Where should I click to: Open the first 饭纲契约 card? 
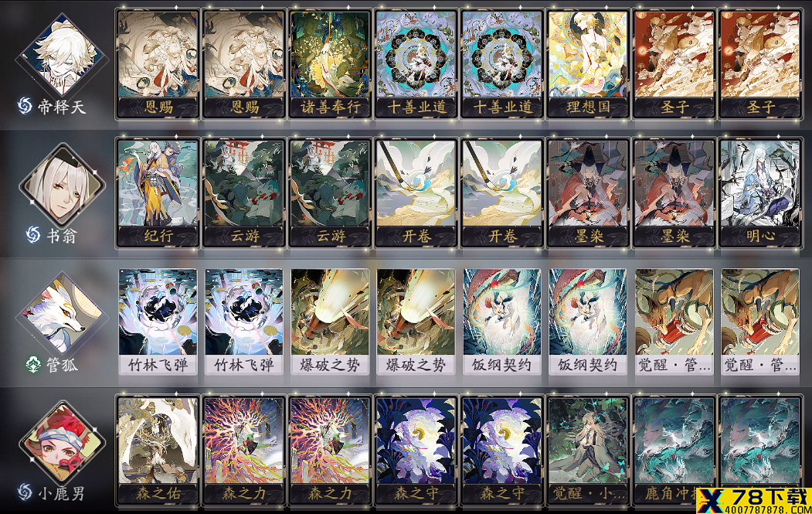(502, 322)
